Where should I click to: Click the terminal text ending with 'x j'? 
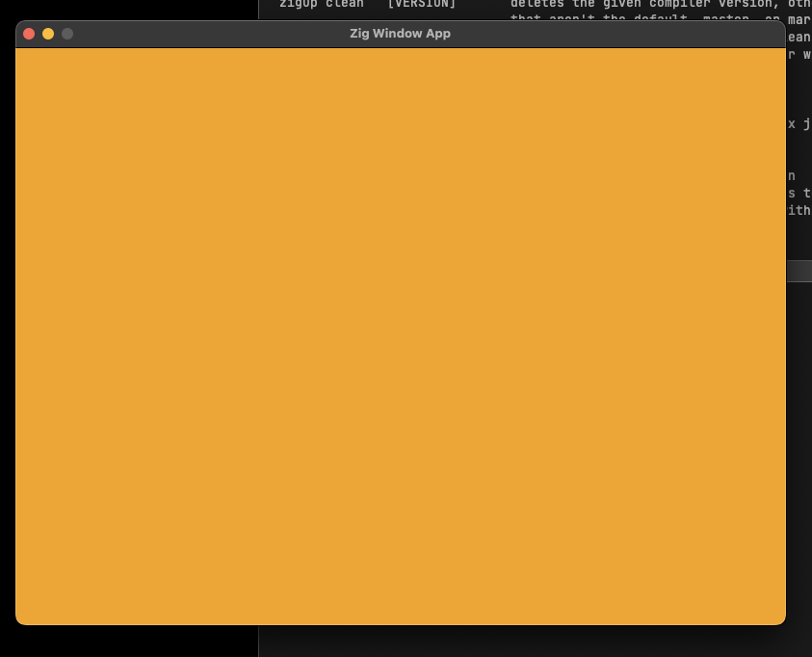tap(800, 123)
